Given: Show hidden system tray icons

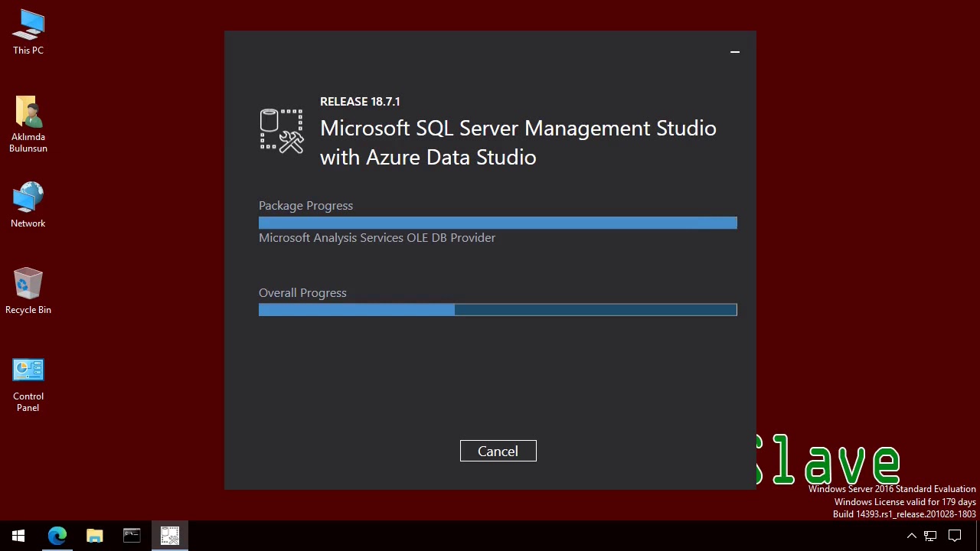Looking at the screenshot, I should pyautogui.click(x=912, y=536).
